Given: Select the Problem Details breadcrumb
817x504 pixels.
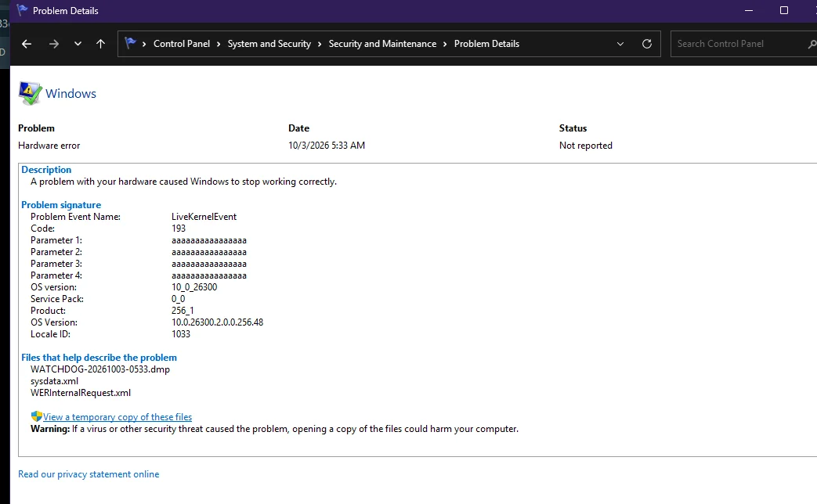Looking at the screenshot, I should (486, 44).
